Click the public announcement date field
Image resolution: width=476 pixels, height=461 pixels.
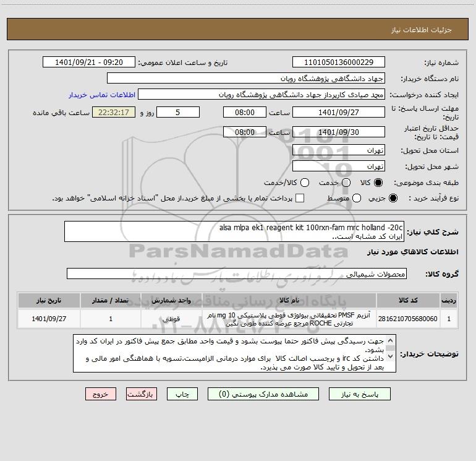point(89,62)
